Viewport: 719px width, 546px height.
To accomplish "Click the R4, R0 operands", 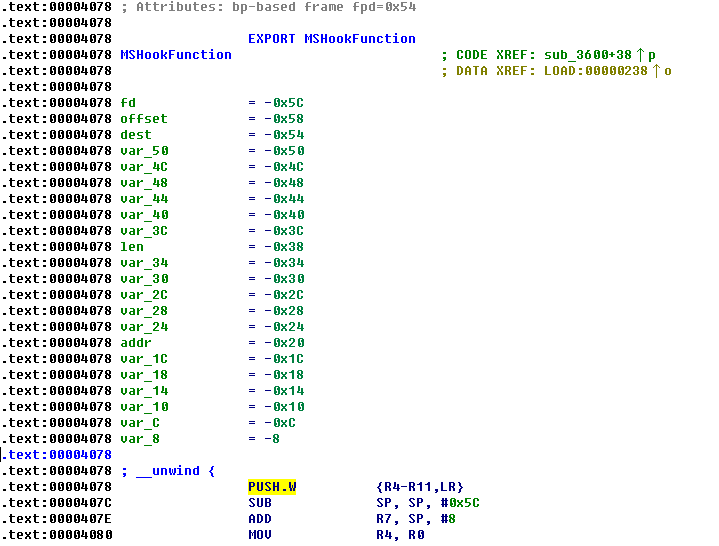I will [400, 535].
